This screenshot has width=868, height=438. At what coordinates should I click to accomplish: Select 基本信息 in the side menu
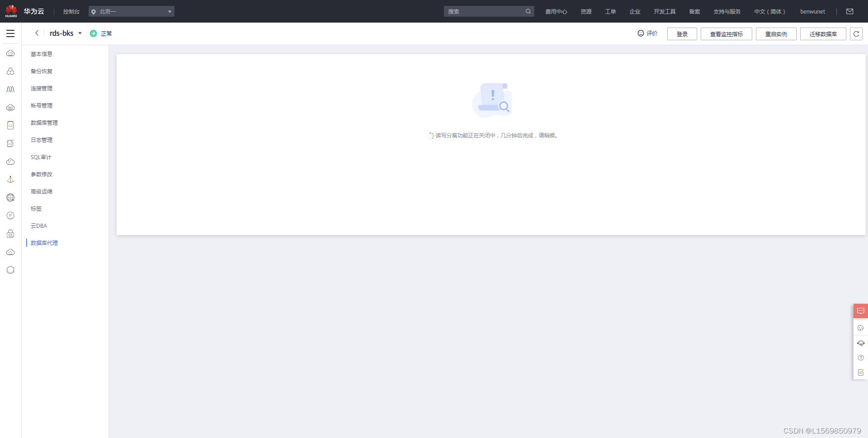(x=42, y=54)
